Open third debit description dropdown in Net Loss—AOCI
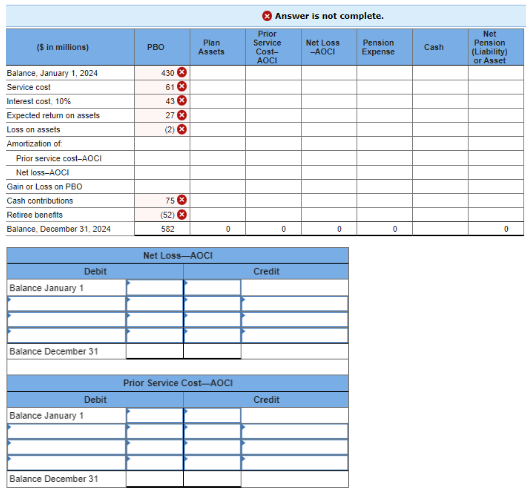Viewport: 532px width, 492px height. coord(66,335)
